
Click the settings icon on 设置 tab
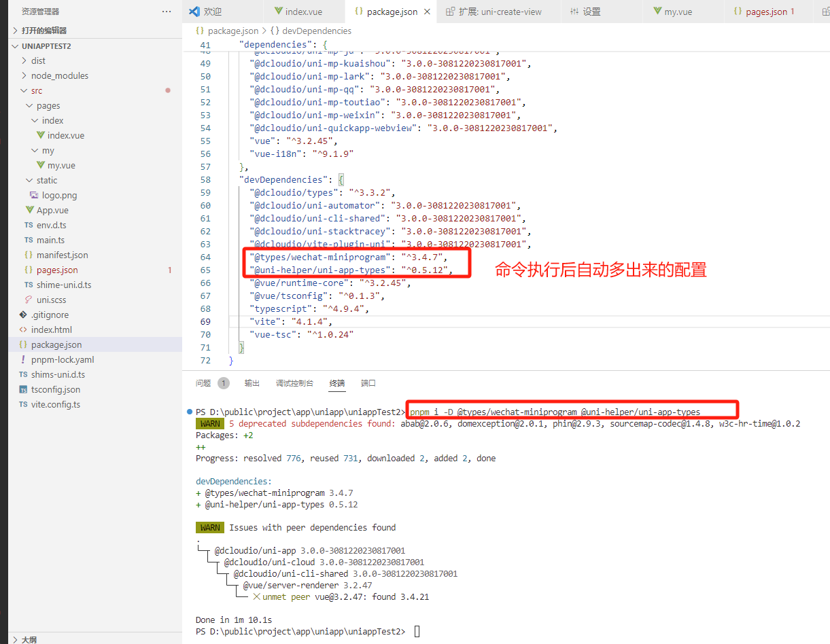coord(574,12)
